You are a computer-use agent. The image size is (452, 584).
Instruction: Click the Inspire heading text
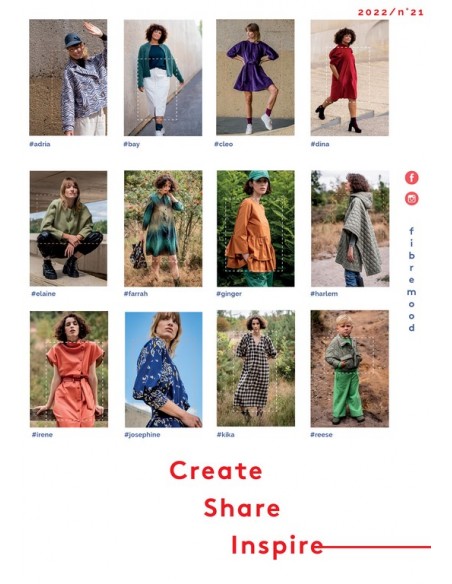[x=277, y=546]
